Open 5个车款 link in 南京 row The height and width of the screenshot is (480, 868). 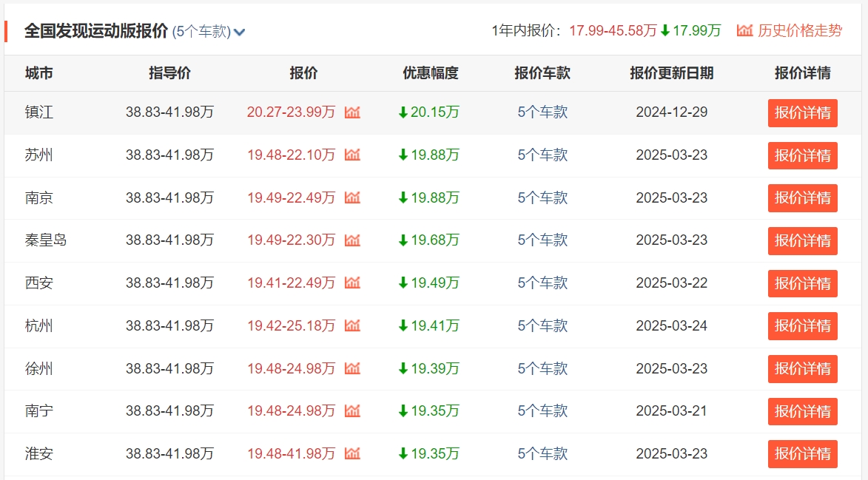pyautogui.click(x=542, y=197)
